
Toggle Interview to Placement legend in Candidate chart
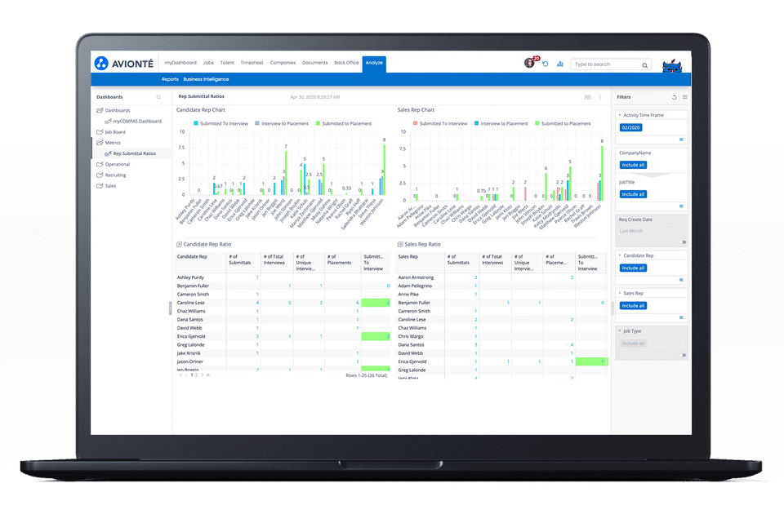[x=282, y=123]
